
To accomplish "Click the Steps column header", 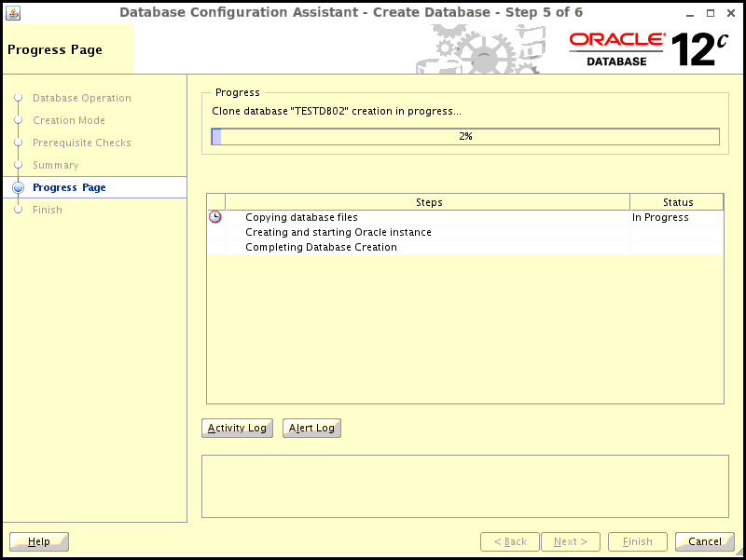I will 428,202.
